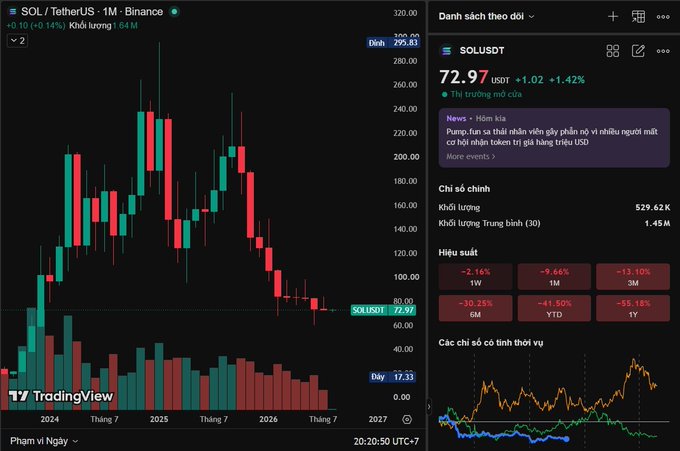The width and height of the screenshot is (680, 451).
Task: Click the 20:20:50 UTC+7 timezone clock
Action: [386, 441]
